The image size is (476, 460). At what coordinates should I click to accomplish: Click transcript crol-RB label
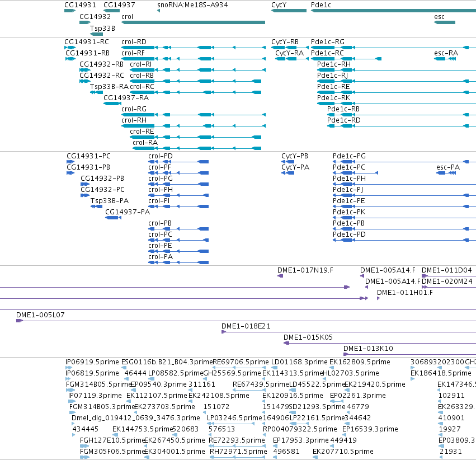point(142,76)
